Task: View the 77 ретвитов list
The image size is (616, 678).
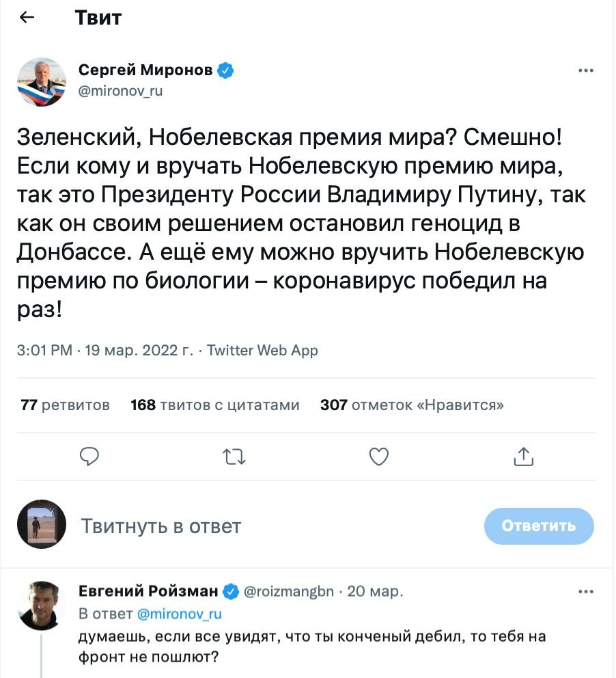Action: tap(64, 405)
